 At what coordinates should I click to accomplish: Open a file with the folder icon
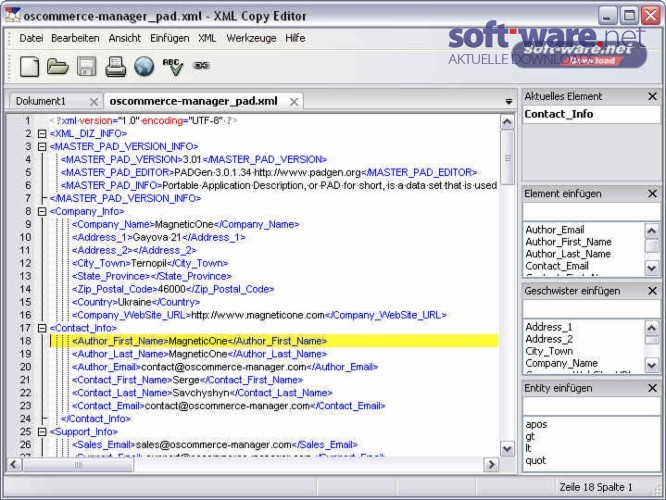(x=58, y=67)
